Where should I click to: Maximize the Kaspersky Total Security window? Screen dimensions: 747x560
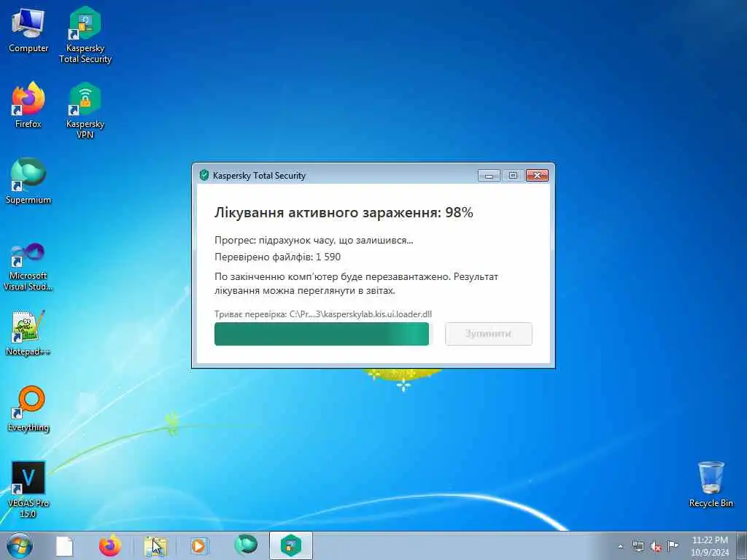[x=513, y=176]
